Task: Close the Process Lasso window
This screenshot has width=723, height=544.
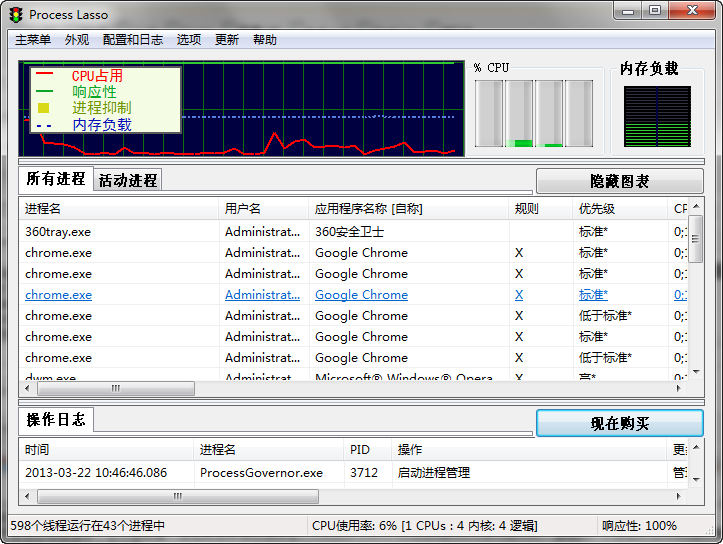Action: (x=692, y=11)
